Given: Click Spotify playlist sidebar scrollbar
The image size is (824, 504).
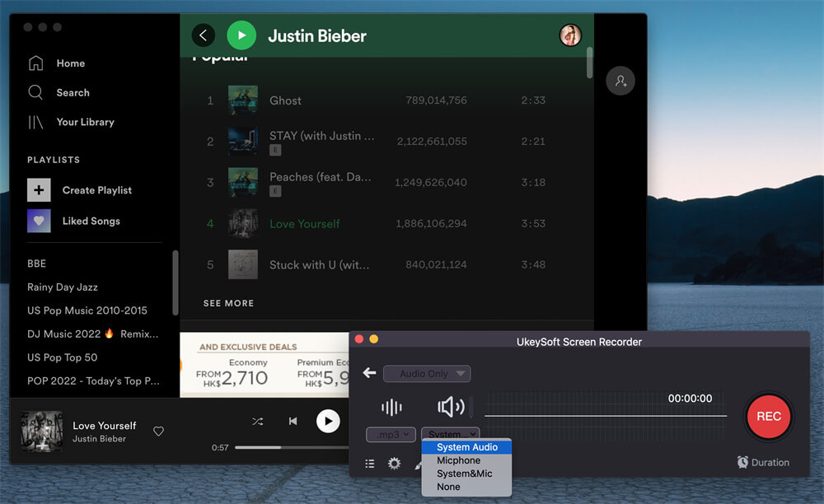Looking at the screenshot, I should pos(176,282).
